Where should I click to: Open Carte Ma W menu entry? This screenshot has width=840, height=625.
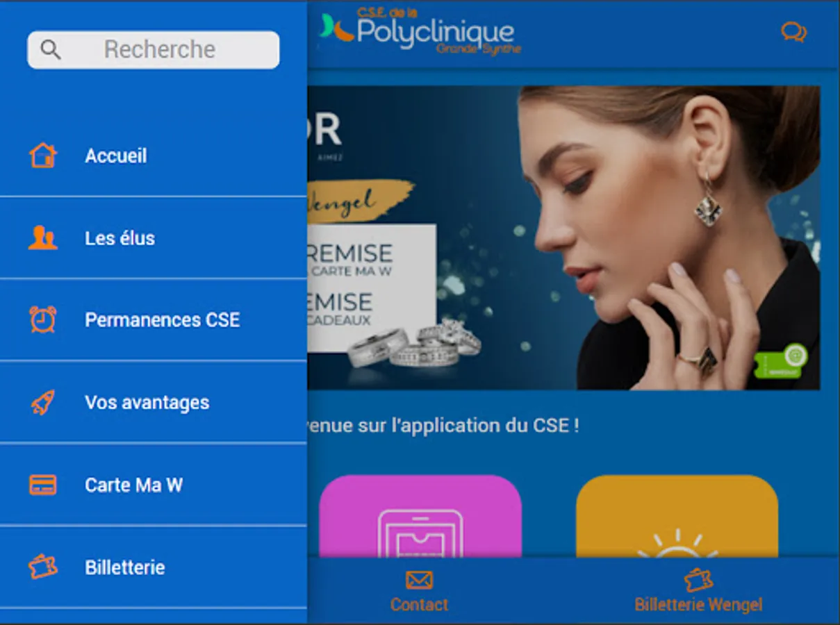tap(153, 485)
